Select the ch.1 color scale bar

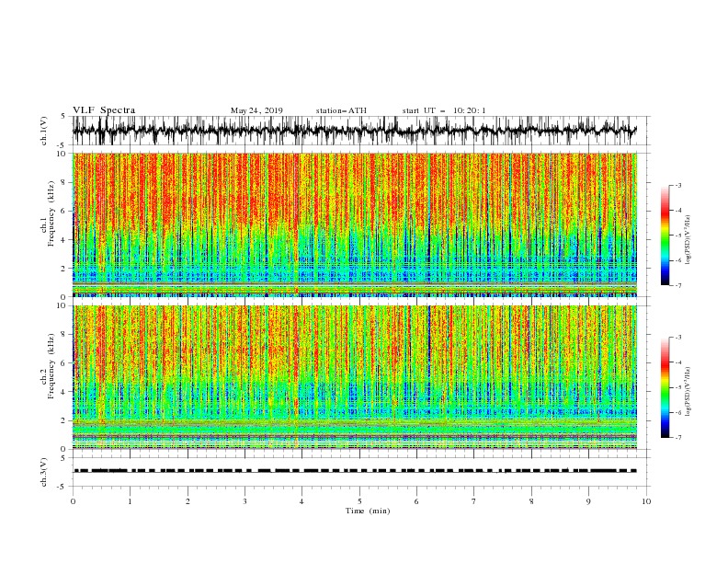pyautogui.click(x=665, y=236)
